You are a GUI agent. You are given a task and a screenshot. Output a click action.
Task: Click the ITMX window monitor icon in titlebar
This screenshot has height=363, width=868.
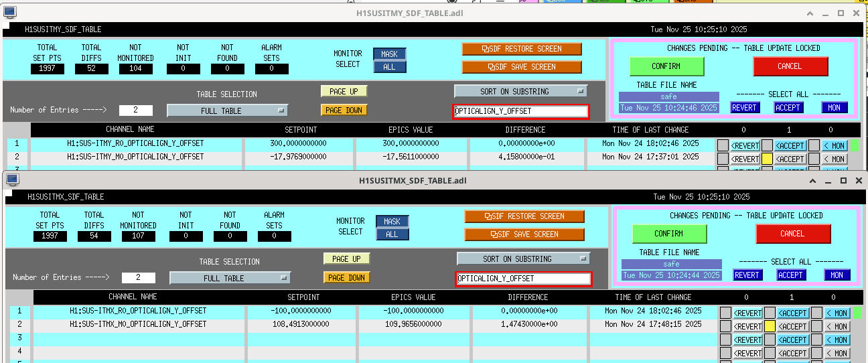[13, 180]
